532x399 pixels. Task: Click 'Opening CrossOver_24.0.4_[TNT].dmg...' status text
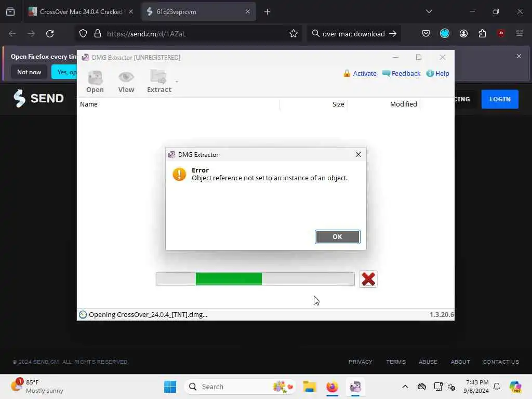(x=148, y=314)
